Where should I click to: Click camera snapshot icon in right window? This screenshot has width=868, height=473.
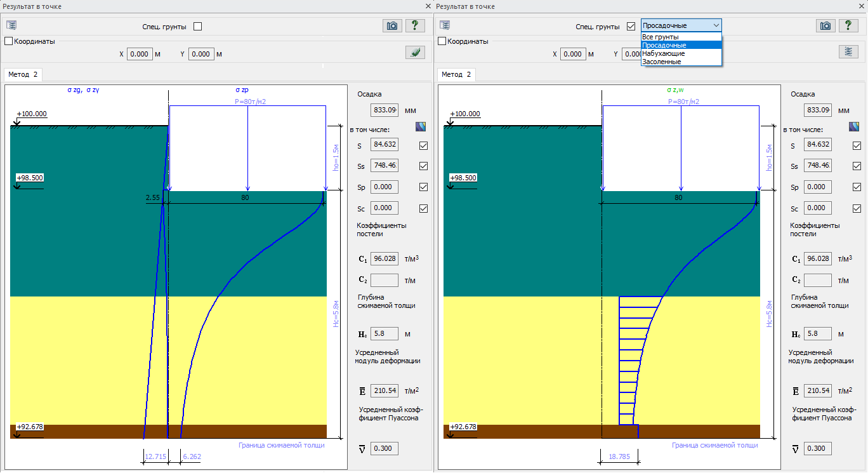tap(825, 25)
